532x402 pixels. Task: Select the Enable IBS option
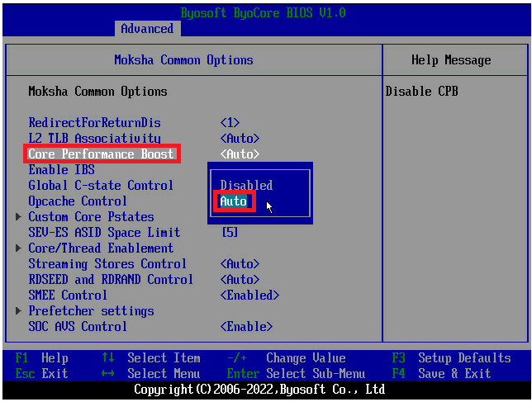(x=61, y=169)
